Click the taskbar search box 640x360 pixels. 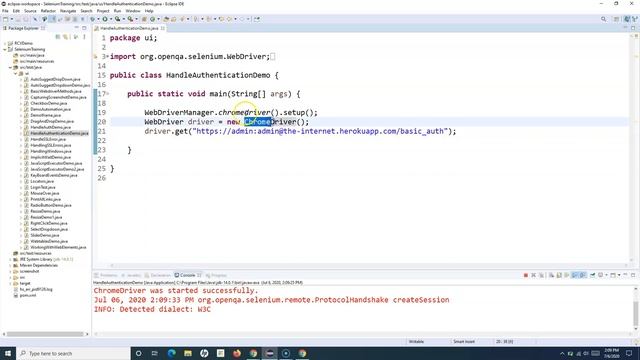tap(73, 353)
